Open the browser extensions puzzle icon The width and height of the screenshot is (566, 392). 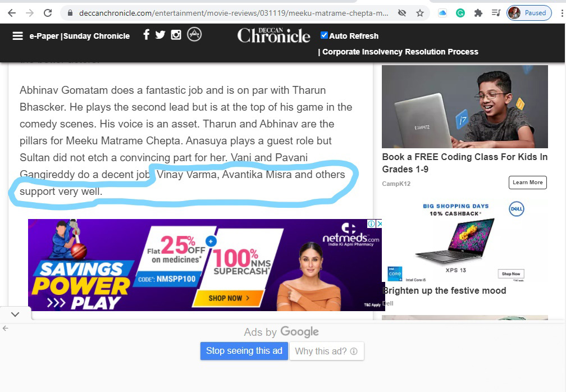coord(478,13)
